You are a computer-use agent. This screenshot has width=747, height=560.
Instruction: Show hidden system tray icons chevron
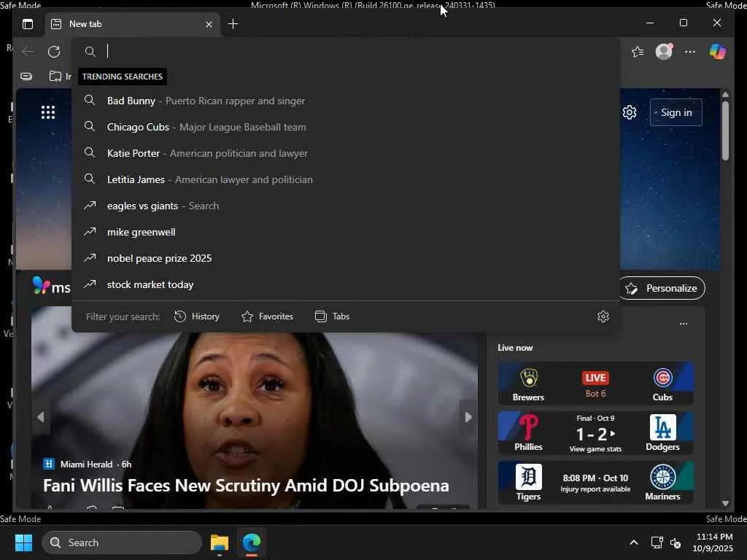coord(634,542)
